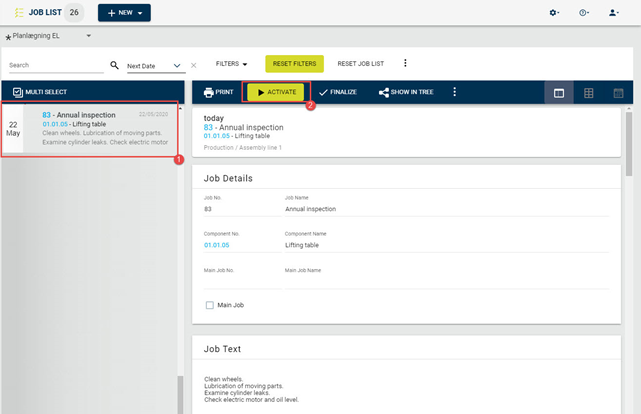
Task: Click the search magnifier icon
Action: click(114, 65)
